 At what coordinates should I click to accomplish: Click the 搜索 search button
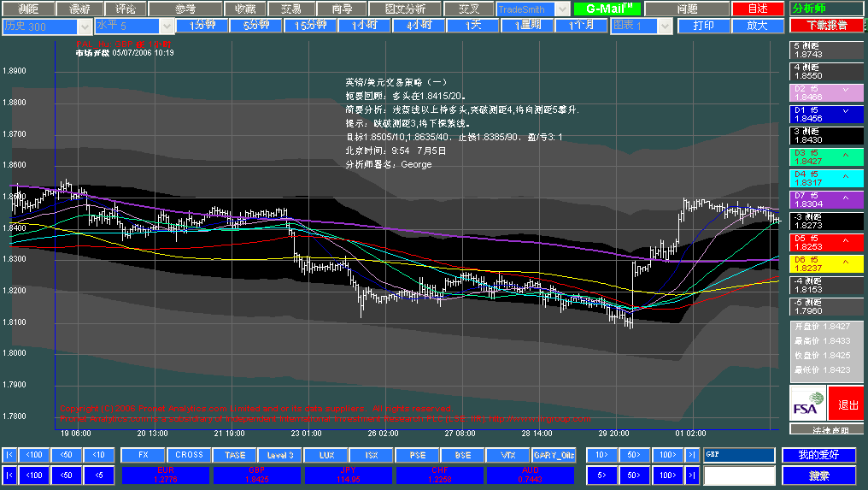pyautogui.click(x=818, y=475)
